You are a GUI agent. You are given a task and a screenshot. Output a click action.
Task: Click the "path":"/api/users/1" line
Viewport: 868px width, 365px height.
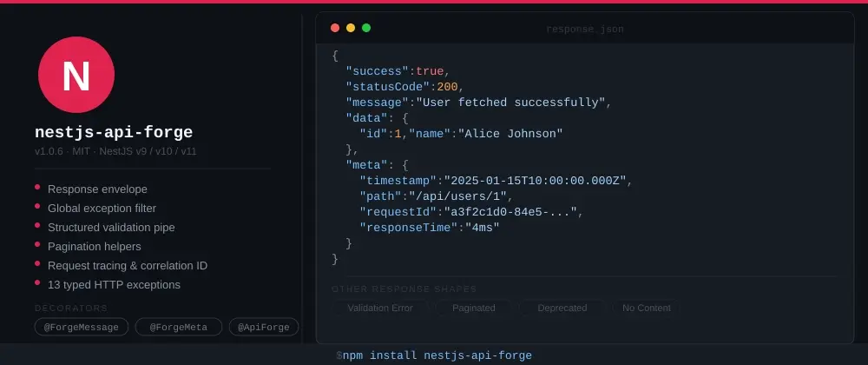[437, 196]
